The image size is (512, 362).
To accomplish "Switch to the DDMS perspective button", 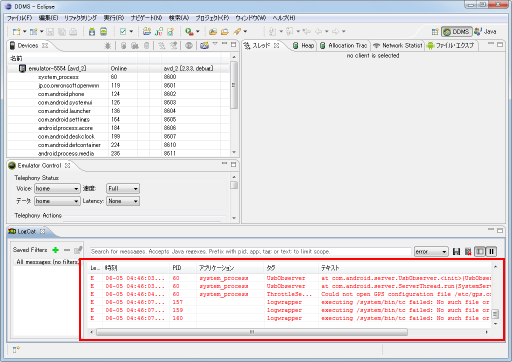I will coord(457,32).
